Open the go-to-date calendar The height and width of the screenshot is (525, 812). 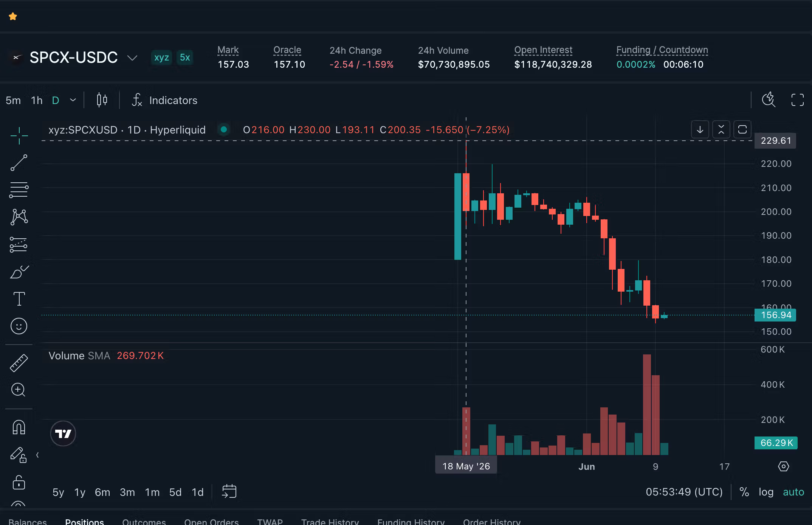229,492
